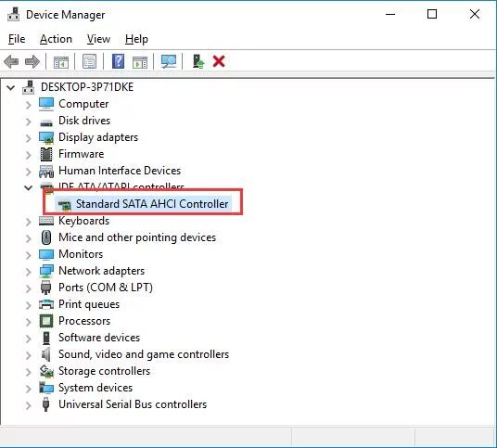The image size is (497, 448).
Task: Click the Storage controllers icon
Action: pos(46,371)
